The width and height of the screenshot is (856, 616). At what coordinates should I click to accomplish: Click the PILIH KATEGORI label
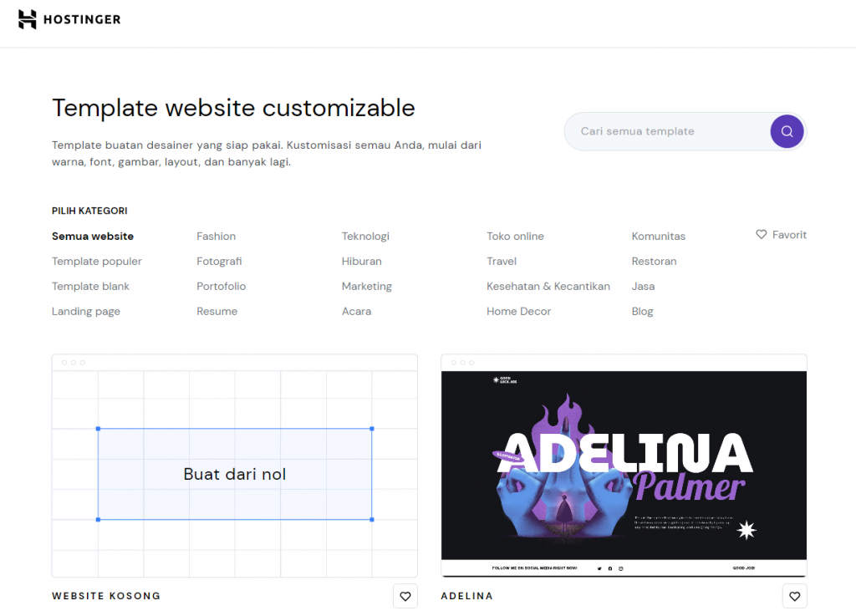[x=89, y=211]
